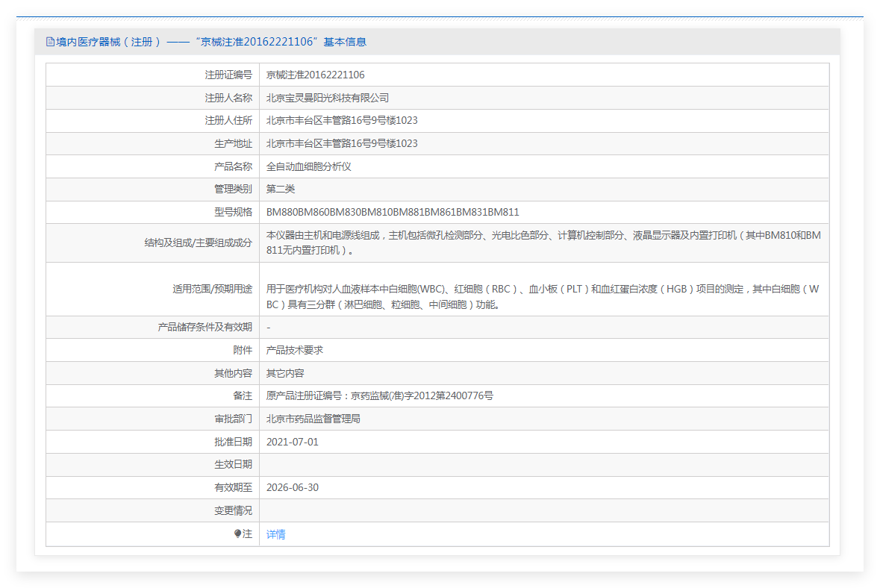Click the 管理类别 label
This screenshot has width=880, height=588.
[233, 189]
